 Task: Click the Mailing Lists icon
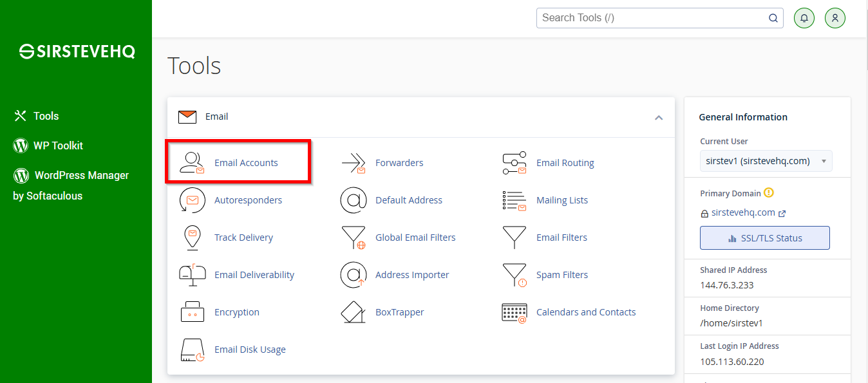tap(514, 200)
